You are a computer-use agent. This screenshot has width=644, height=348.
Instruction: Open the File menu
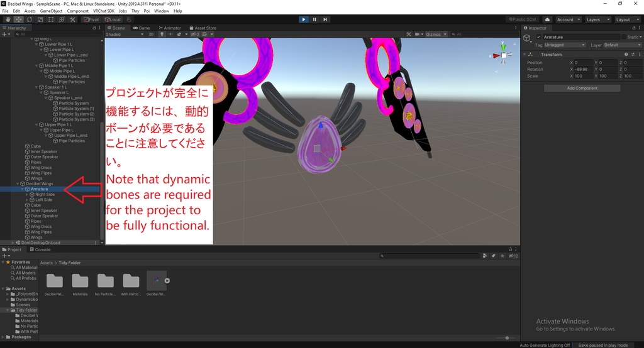pyautogui.click(x=5, y=11)
